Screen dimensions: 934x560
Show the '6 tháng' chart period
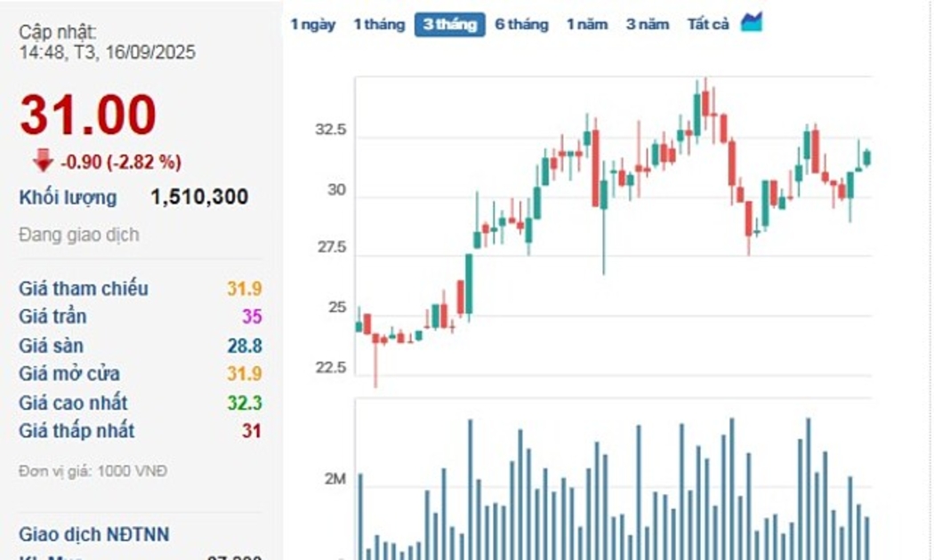click(521, 25)
